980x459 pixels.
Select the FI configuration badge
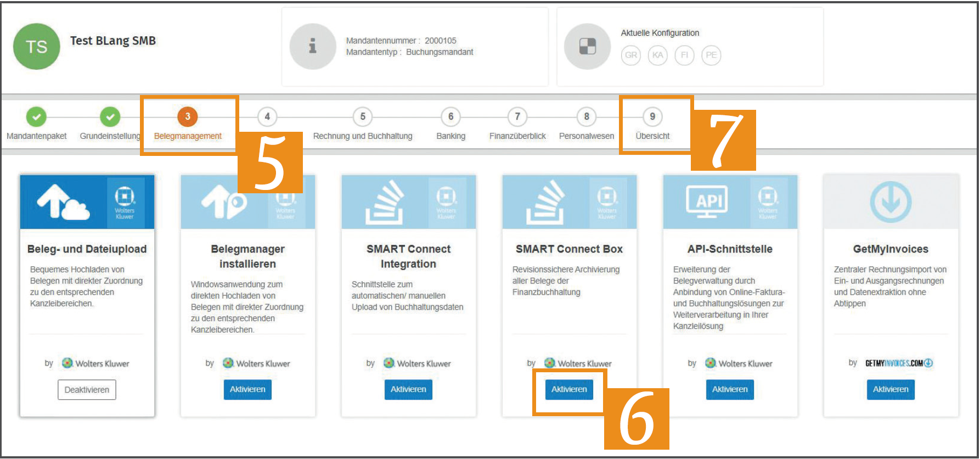684,55
